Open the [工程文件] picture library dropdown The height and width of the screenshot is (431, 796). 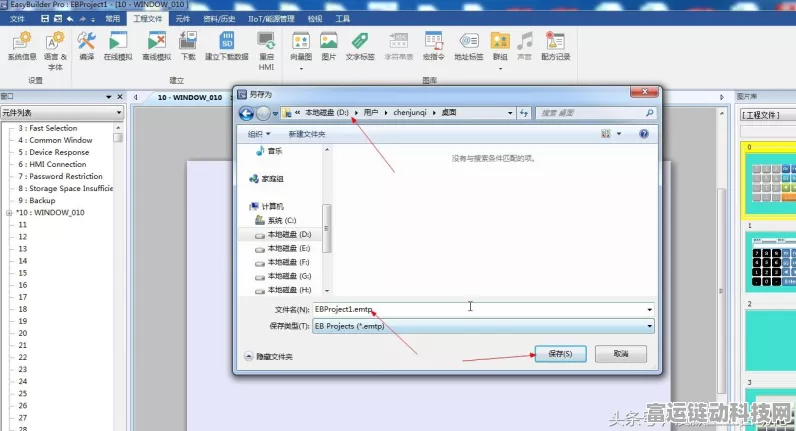point(768,115)
